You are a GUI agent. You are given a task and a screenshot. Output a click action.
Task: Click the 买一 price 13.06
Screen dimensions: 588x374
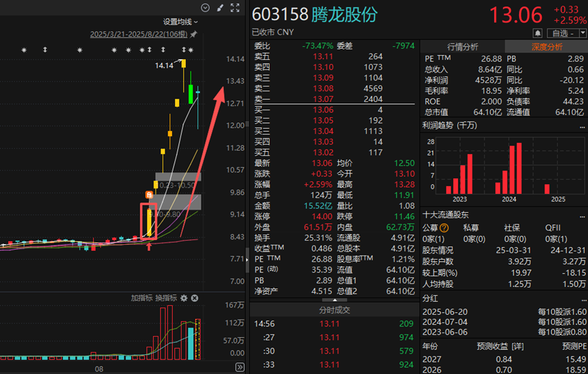(x=323, y=109)
